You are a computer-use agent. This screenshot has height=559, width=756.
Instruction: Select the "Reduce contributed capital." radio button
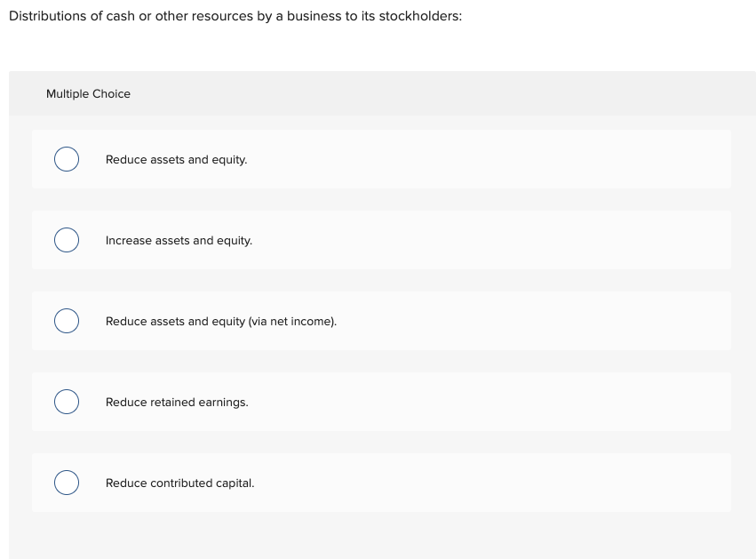[67, 483]
